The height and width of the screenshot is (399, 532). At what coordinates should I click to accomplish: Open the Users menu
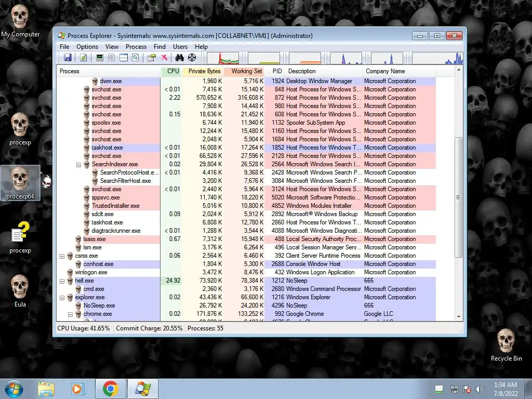pyautogui.click(x=180, y=46)
